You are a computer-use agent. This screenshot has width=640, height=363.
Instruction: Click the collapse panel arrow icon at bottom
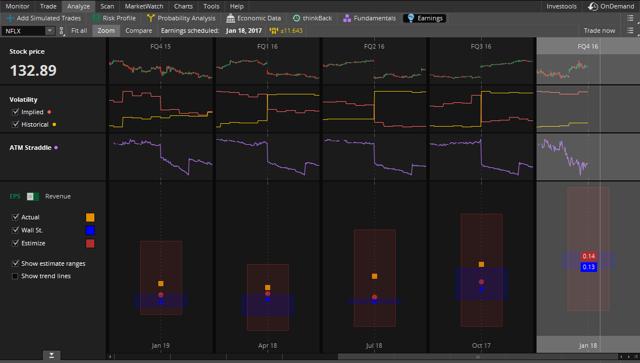click(x=51, y=356)
